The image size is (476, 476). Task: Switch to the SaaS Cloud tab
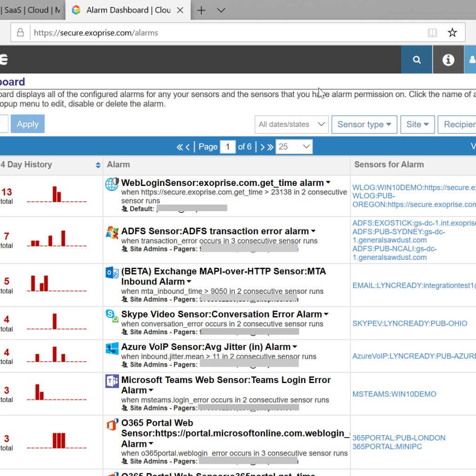[x=32, y=10]
